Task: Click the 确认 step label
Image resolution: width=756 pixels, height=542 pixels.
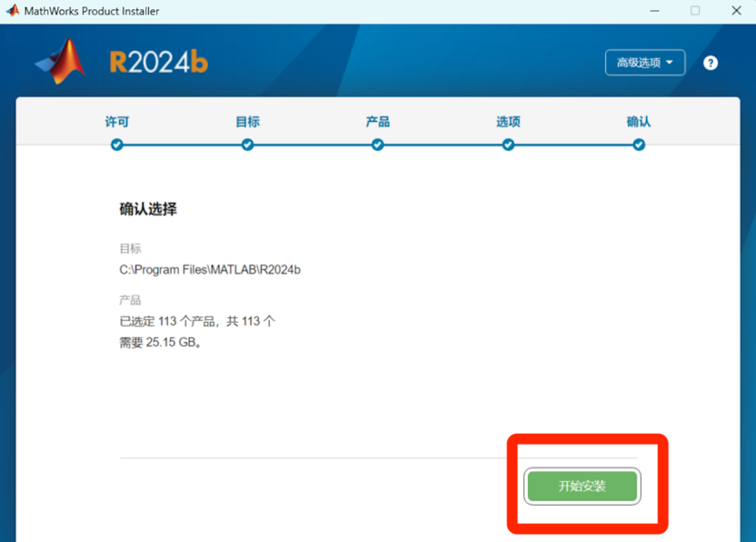Action: click(639, 122)
